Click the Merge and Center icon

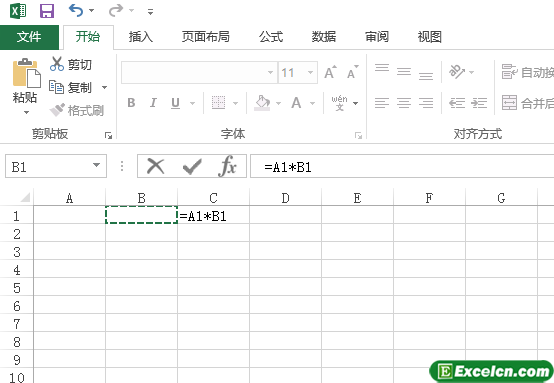point(509,103)
